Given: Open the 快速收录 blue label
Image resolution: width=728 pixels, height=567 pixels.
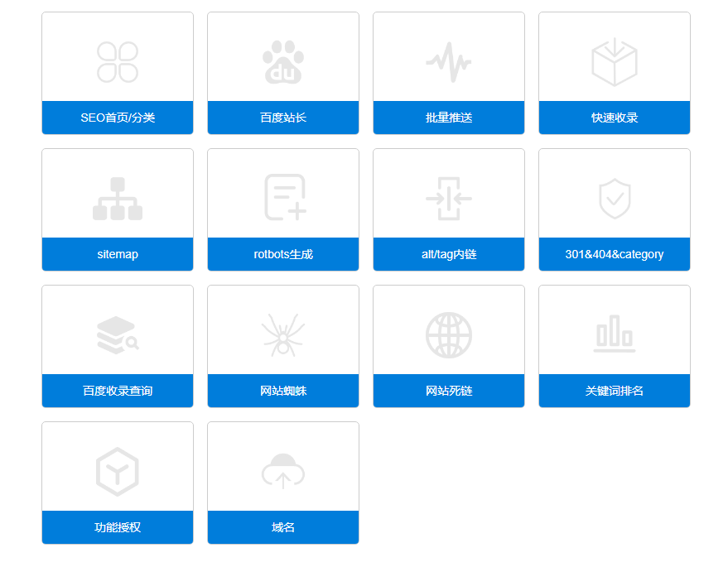Looking at the screenshot, I should 615,118.
